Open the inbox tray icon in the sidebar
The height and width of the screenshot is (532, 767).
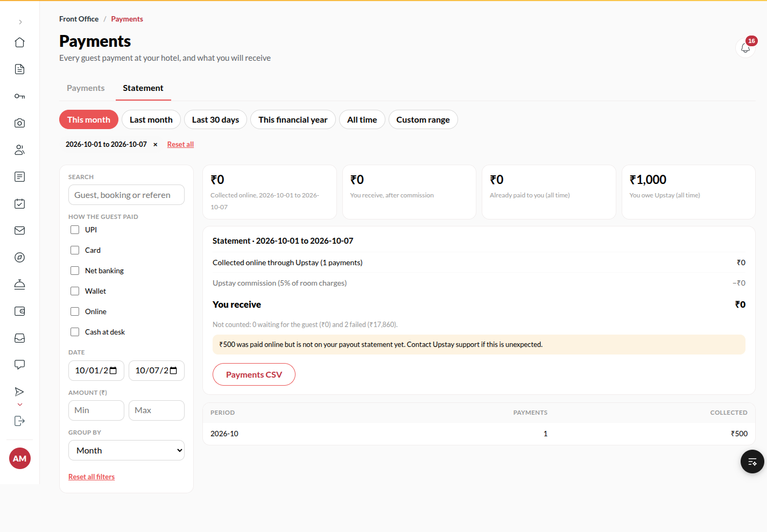pyautogui.click(x=20, y=338)
